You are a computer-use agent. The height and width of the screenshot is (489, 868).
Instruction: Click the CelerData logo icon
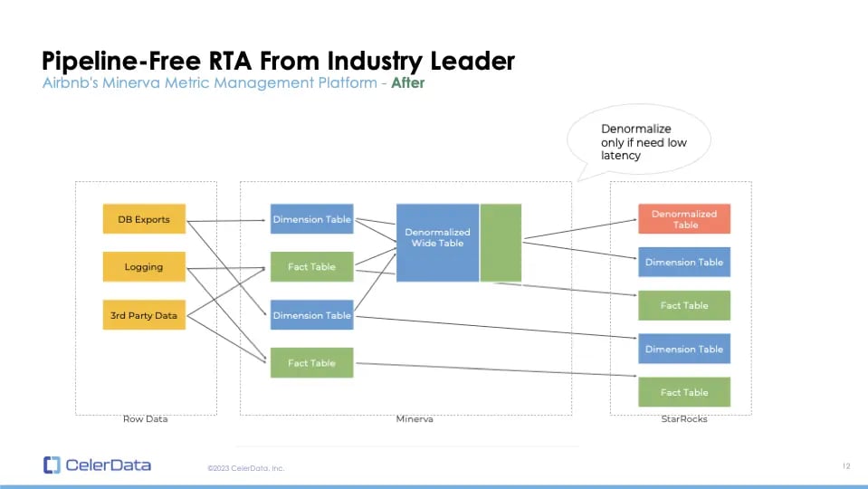[52, 465]
